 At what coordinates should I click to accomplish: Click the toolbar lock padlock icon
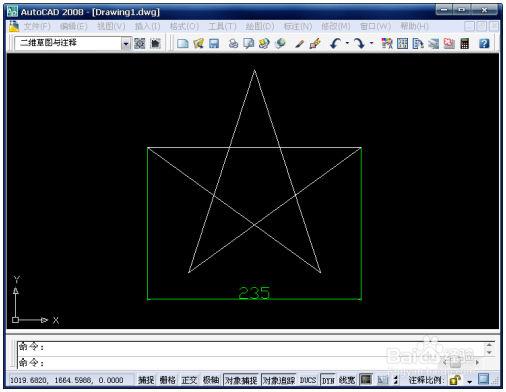point(455,380)
